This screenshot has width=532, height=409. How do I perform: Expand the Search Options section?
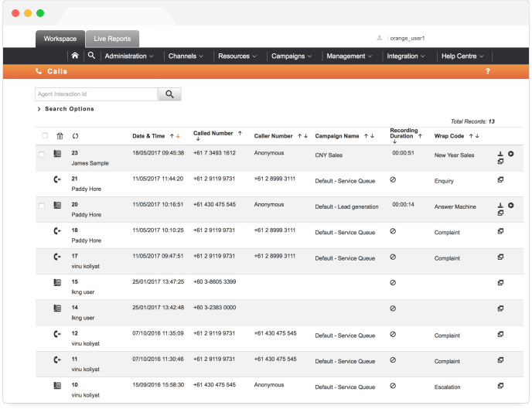pyautogui.click(x=66, y=109)
